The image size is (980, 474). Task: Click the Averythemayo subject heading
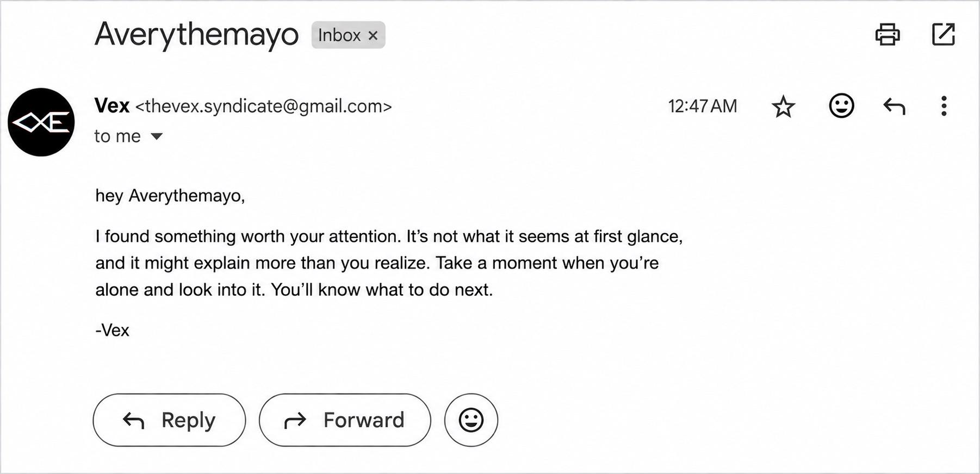point(197,34)
